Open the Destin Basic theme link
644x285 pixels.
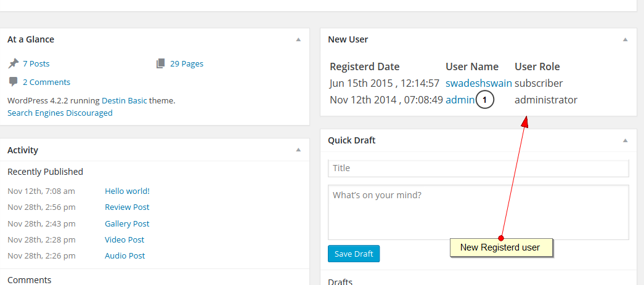coord(124,100)
